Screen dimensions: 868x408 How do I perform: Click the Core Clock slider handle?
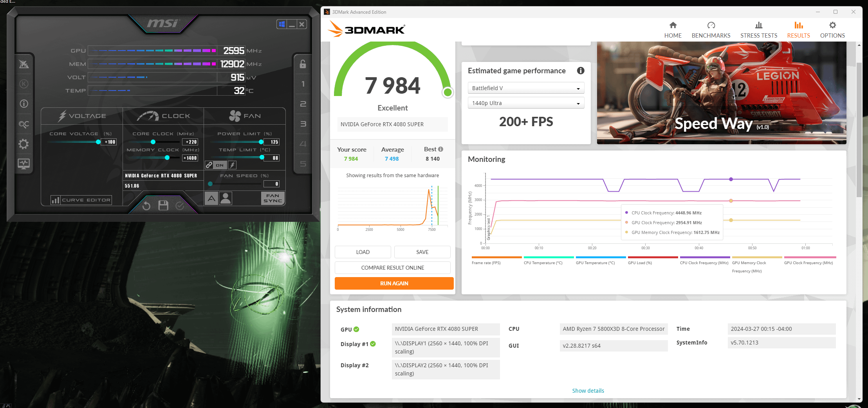point(153,142)
